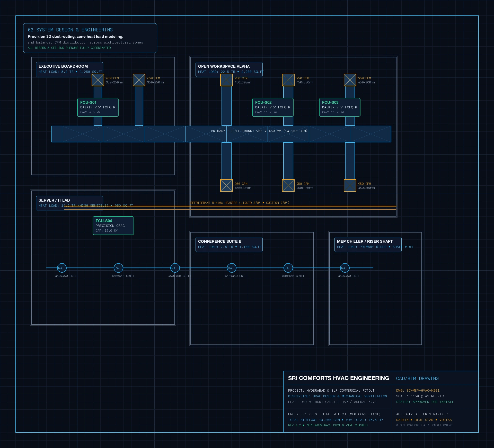Click 'HEAT LOAD METHOD: CARRIER HAP' line
This screenshot has width=494, height=448.
[x=332, y=402]
